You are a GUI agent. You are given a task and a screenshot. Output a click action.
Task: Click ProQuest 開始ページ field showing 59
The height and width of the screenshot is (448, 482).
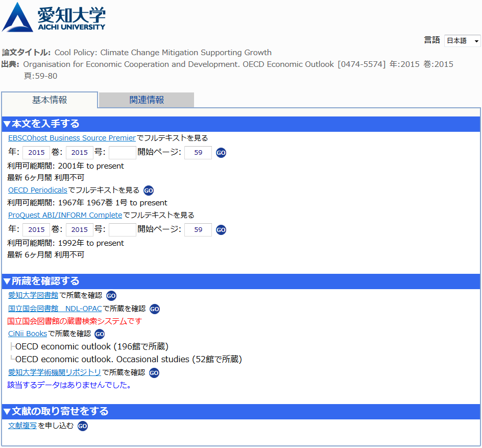click(198, 230)
